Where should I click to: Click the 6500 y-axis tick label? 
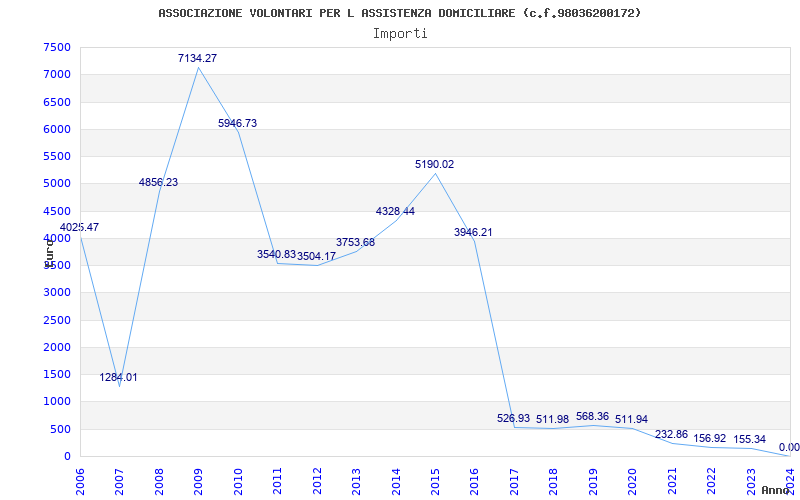[x=57, y=102]
